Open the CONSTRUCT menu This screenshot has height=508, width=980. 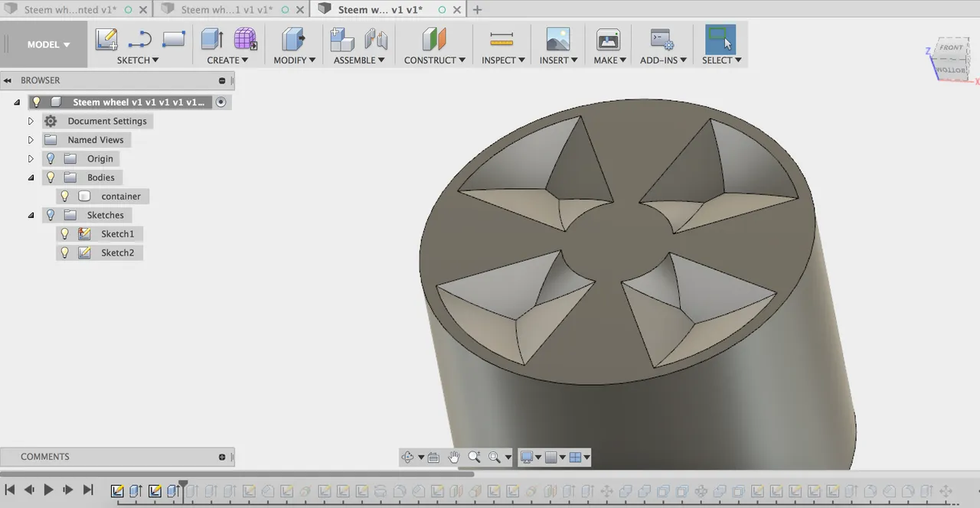point(434,60)
